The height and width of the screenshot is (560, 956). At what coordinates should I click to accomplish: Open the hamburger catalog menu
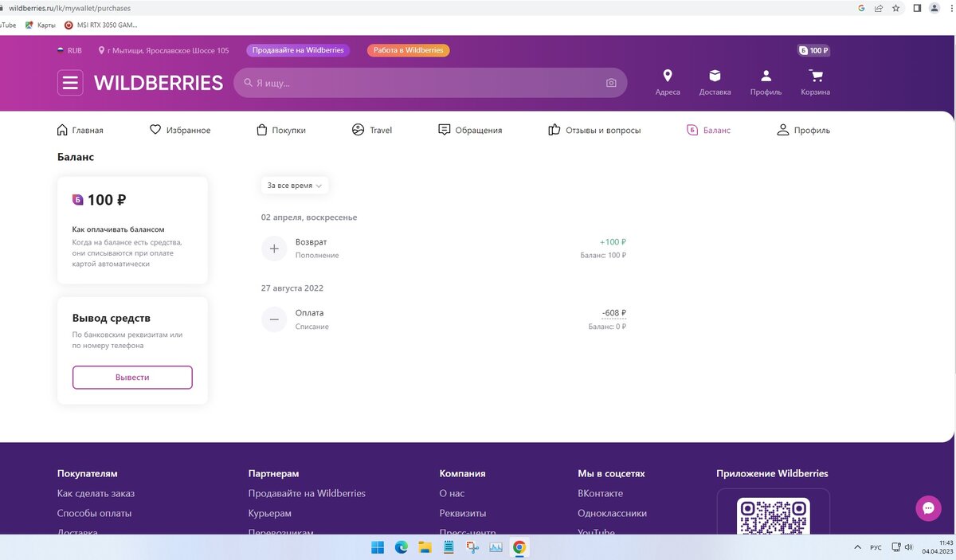tap(70, 83)
